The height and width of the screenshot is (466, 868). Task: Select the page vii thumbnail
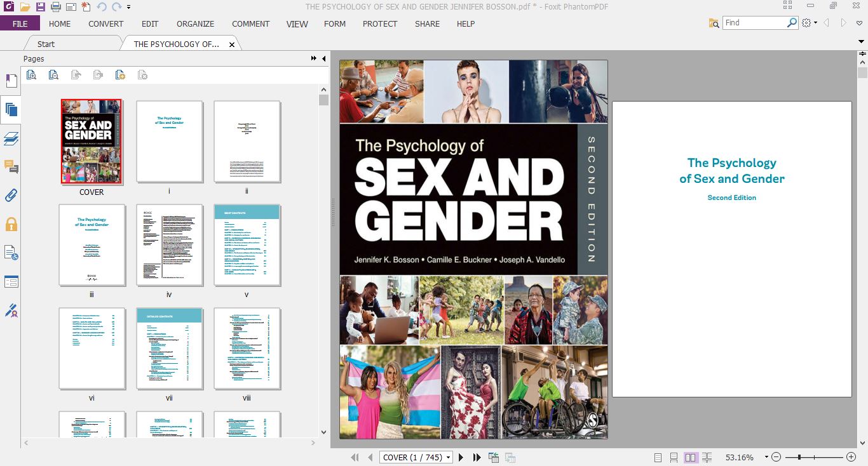[x=169, y=349]
